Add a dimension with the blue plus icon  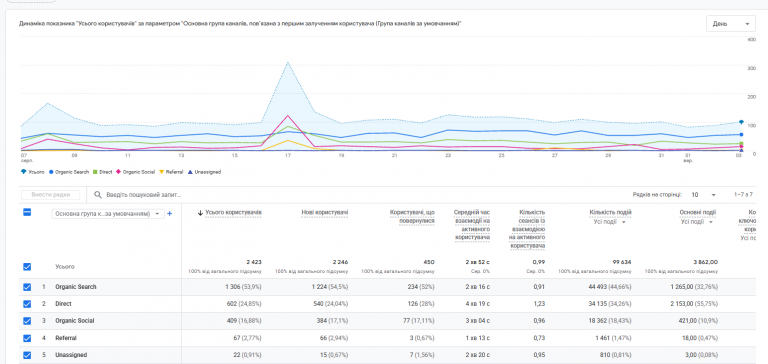point(170,214)
